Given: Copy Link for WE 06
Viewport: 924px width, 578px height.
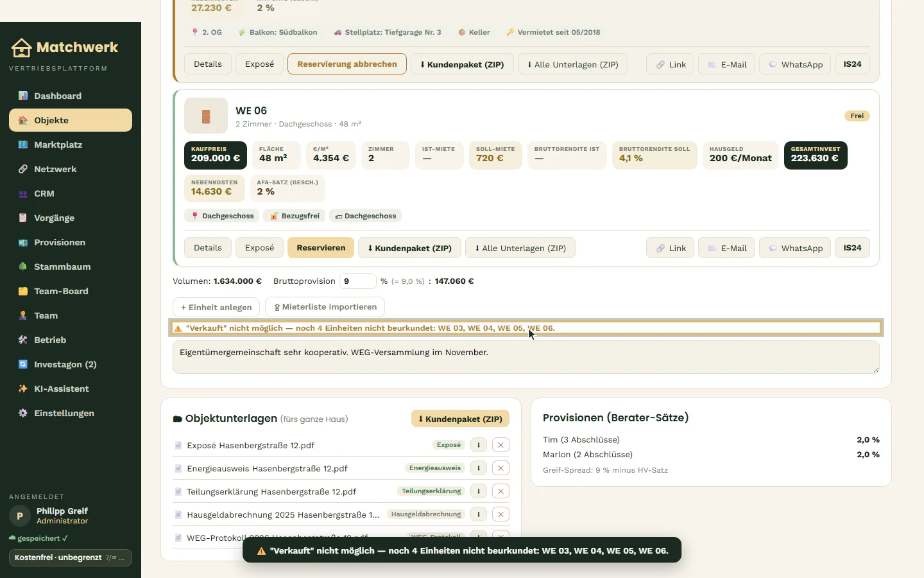Looking at the screenshot, I should coord(670,248).
